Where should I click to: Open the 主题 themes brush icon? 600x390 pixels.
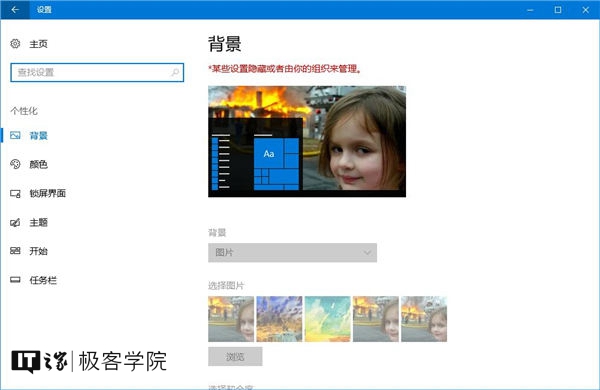[15, 222]
